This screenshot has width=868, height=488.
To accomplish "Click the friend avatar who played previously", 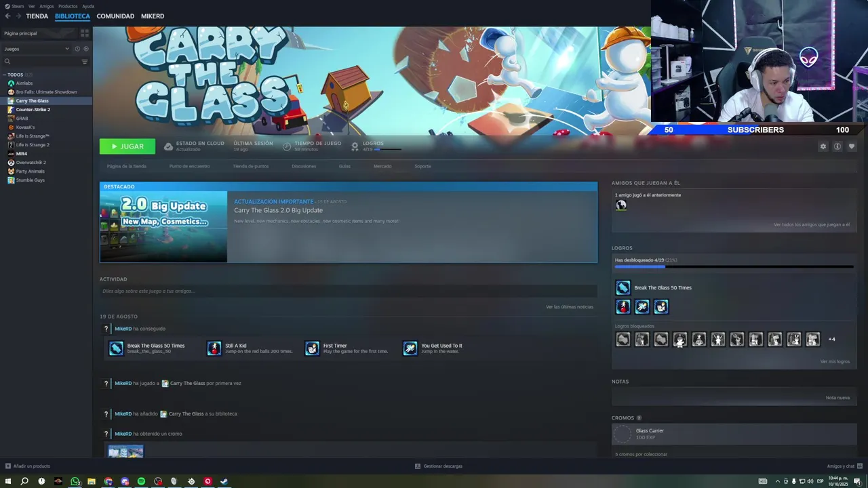I will point(620,205).
